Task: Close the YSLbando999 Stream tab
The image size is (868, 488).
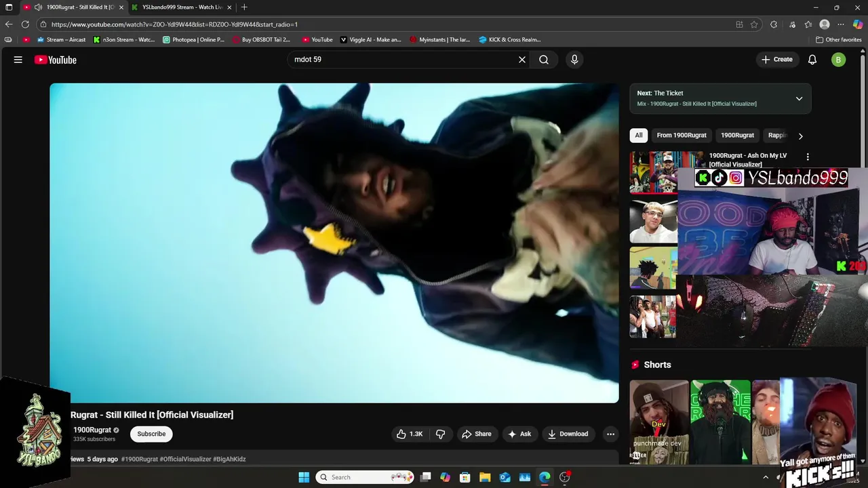Action: [229, 7]
